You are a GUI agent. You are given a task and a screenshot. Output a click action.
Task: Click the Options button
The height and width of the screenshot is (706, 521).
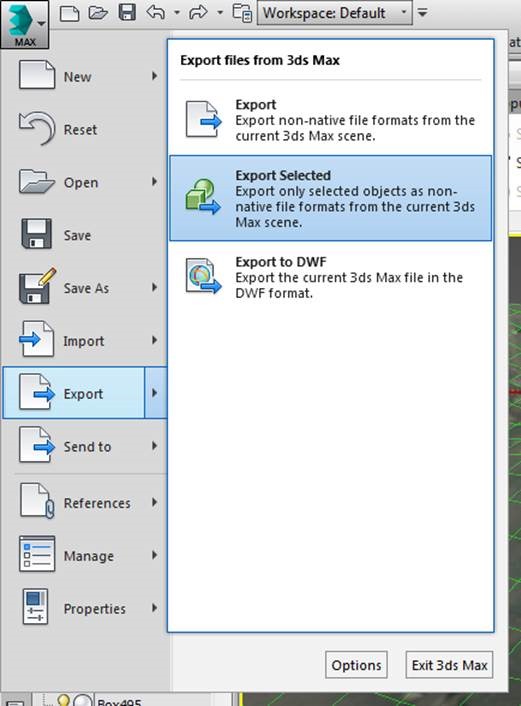[356, 665]
